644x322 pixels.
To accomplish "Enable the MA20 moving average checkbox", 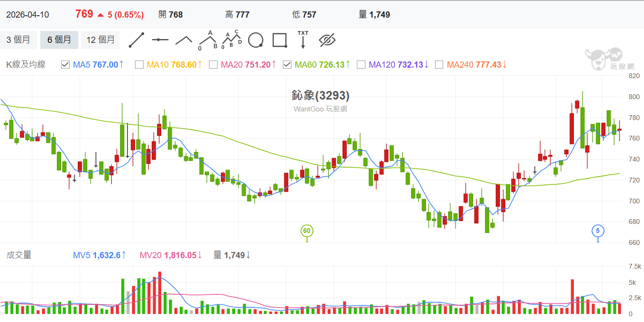I will [213, 65].
